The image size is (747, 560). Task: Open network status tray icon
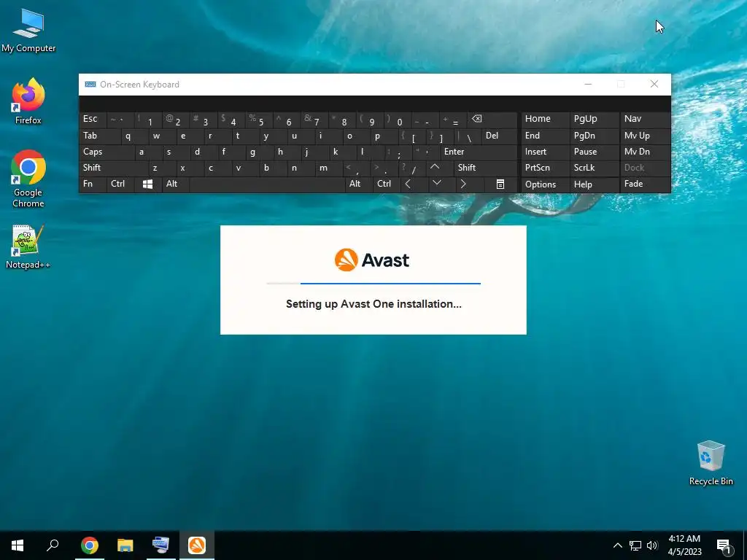click(x=635, y=545)
